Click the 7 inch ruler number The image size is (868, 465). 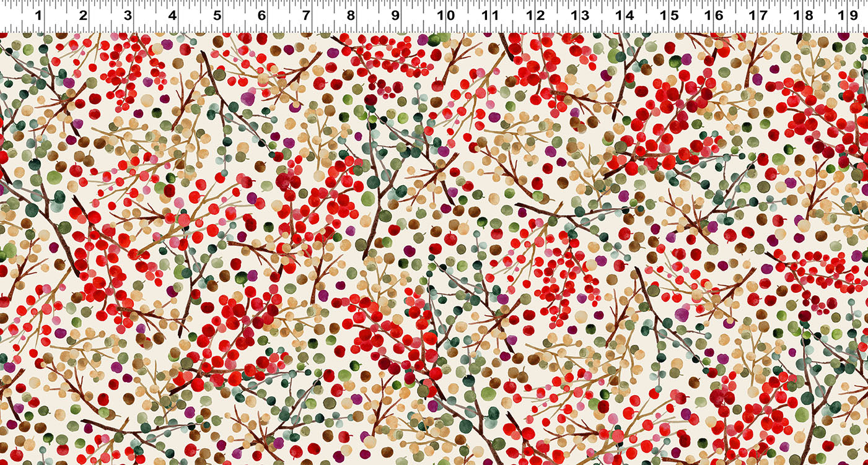pyautogui.click(x=306, y=15)
